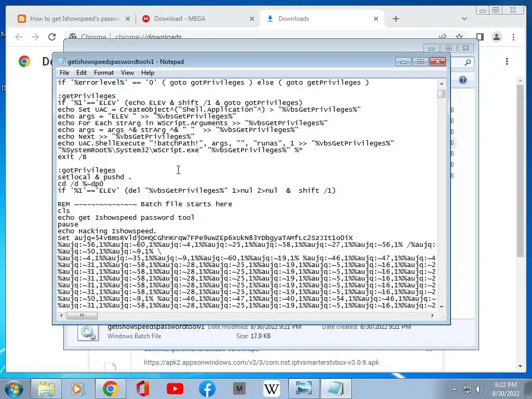Switch to Chrome on the taskbar
This screenshot has height=399, width=532.
(110, 389)
